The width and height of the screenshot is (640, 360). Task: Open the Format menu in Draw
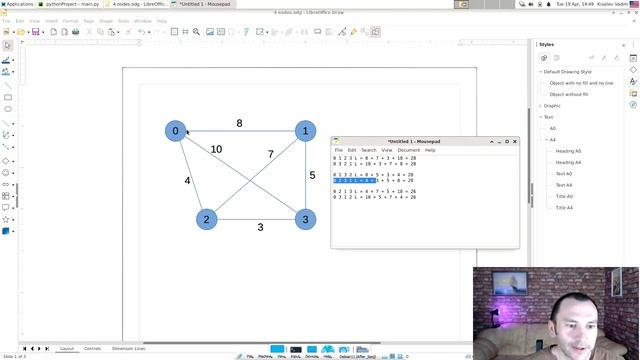click(x=70, y=21)
